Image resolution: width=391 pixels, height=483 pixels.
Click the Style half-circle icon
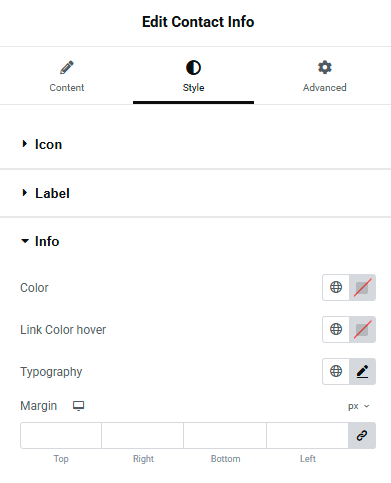point(193,67)
